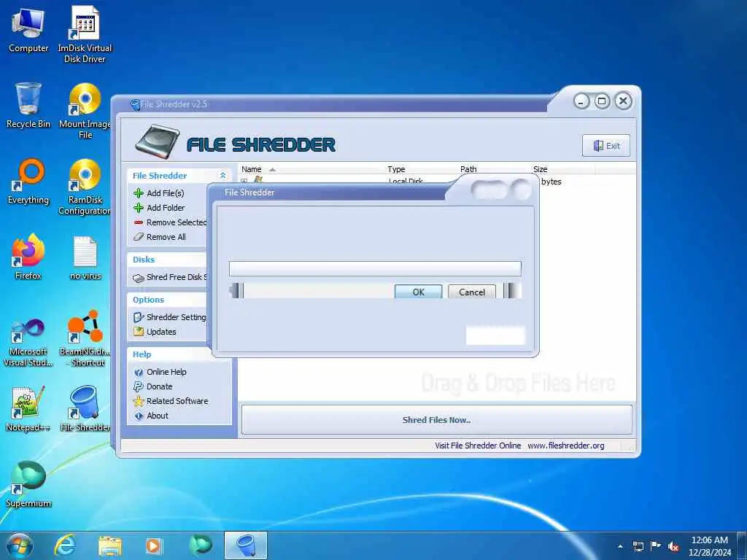Check for Updates in Options

coord(155,332)
